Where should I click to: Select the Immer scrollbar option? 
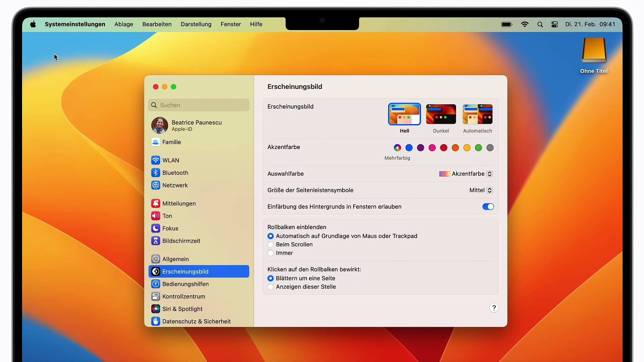(271, 253)
